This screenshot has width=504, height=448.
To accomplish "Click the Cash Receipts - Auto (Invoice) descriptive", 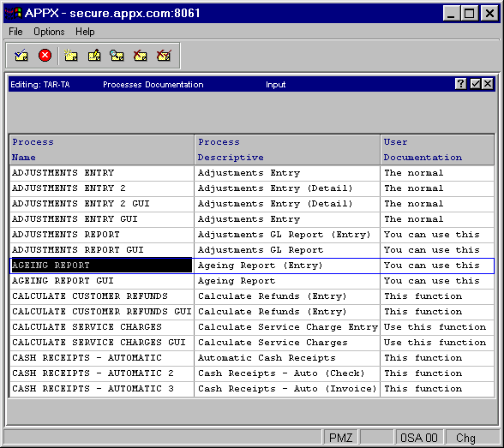I will pos(287,389).
